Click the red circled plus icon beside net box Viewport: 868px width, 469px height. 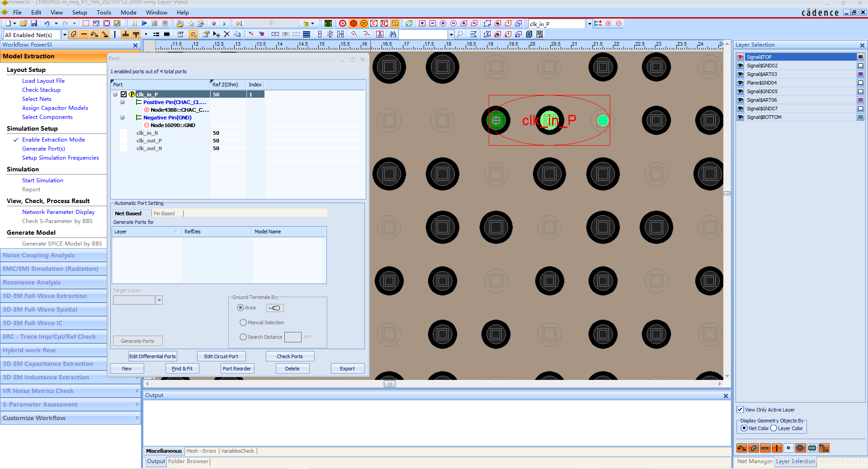tap(609, 24)
